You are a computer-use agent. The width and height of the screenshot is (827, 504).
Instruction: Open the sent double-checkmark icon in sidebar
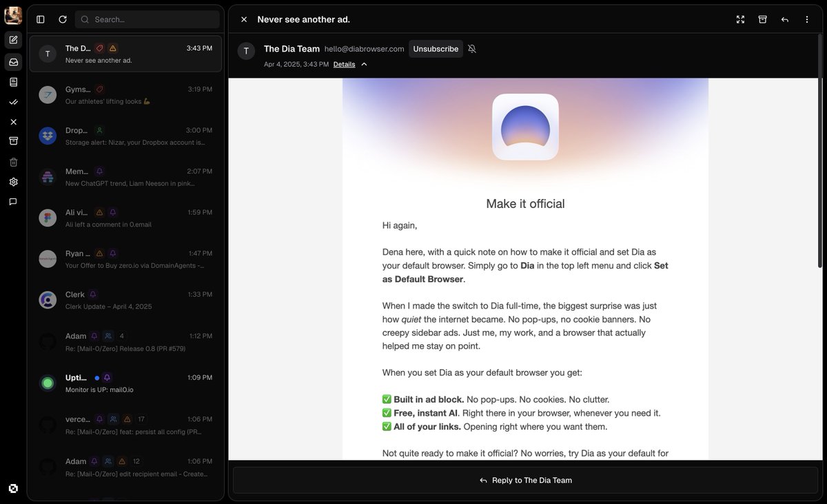[x=13, y=102]
